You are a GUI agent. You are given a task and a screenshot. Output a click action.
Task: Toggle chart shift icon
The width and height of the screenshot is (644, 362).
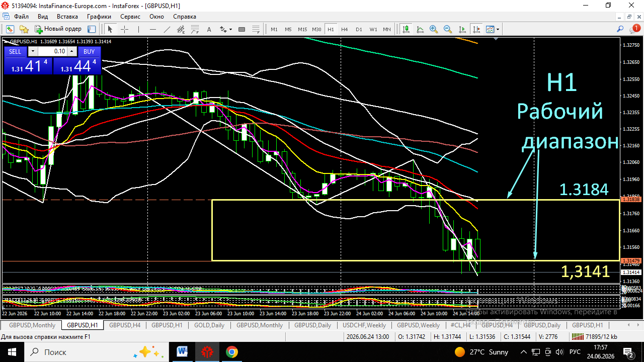pos(476,29)
